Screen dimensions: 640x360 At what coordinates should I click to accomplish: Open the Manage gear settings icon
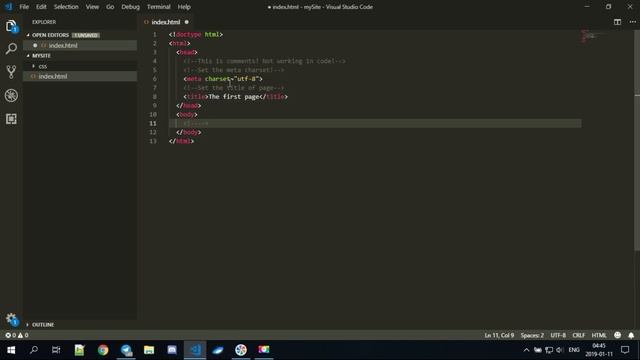click(11, 319)
